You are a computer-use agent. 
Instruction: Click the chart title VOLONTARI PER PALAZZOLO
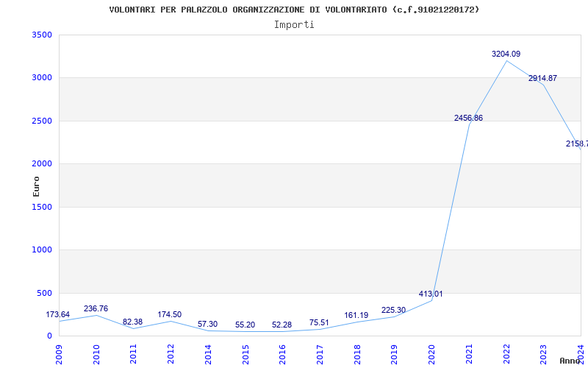(294, 10)
